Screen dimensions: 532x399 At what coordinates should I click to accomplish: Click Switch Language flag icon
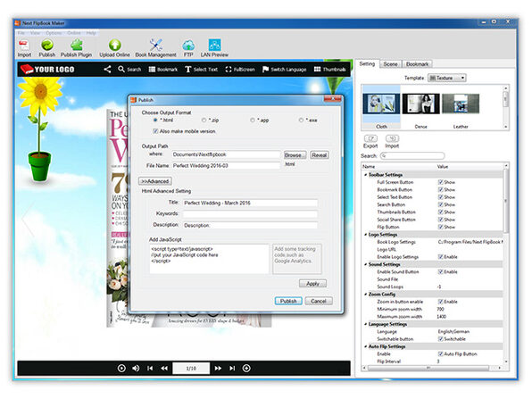(266, 70)
